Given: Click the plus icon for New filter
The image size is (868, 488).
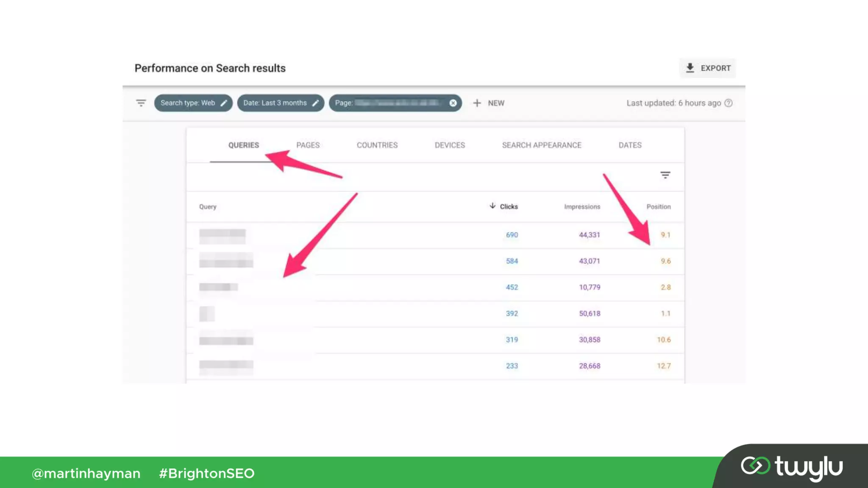Looking at the screenshot, I should pos(477,103).
